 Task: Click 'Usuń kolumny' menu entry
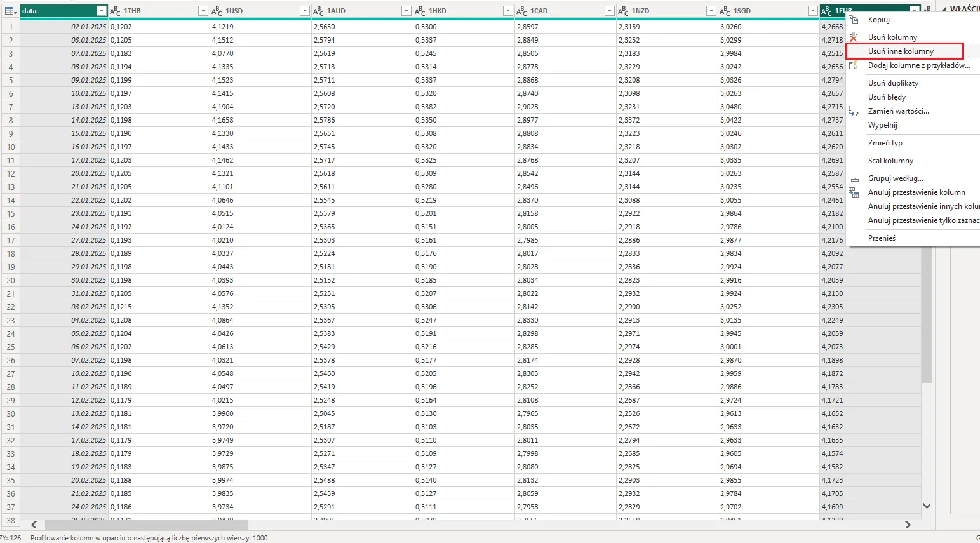tap(892, 37)
